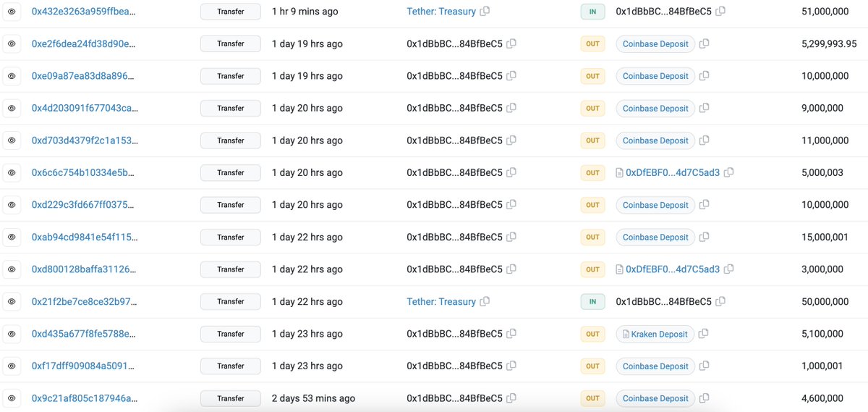Toggle eye preview for transaction 0x6c6c754b10334e5b

click(x=12, y=172)
